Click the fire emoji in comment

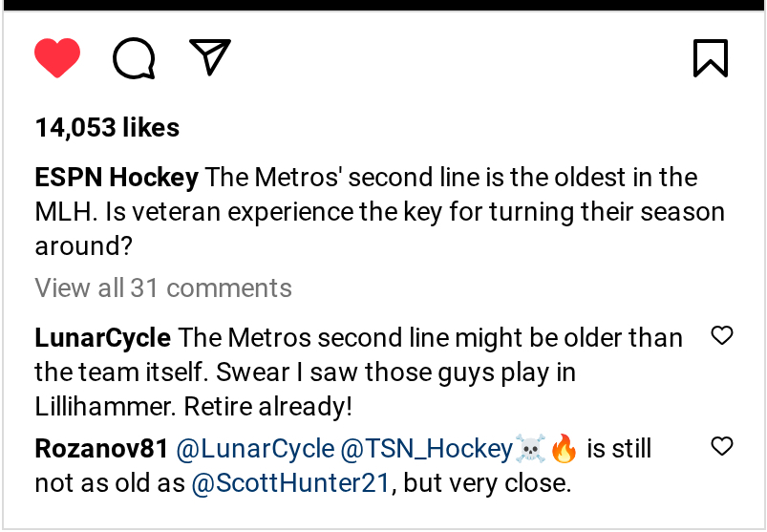click(565, 448)
